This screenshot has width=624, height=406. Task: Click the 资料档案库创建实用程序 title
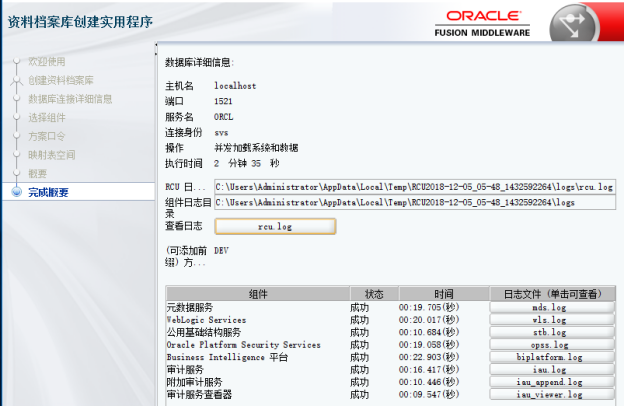80,21
